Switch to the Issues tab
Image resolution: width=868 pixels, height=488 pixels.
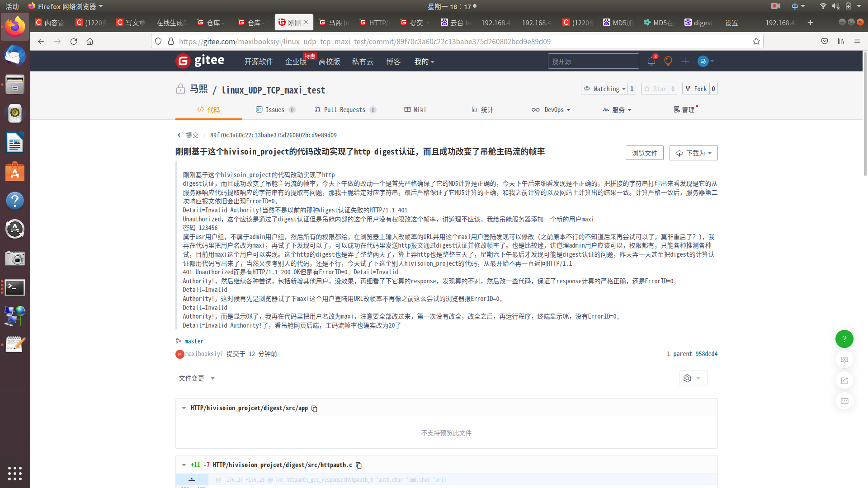pyautogui.click(x=274, y=110)
